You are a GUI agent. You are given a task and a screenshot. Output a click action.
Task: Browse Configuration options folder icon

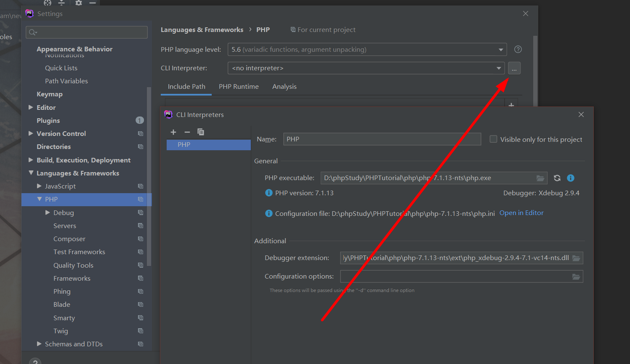(576, 276)
